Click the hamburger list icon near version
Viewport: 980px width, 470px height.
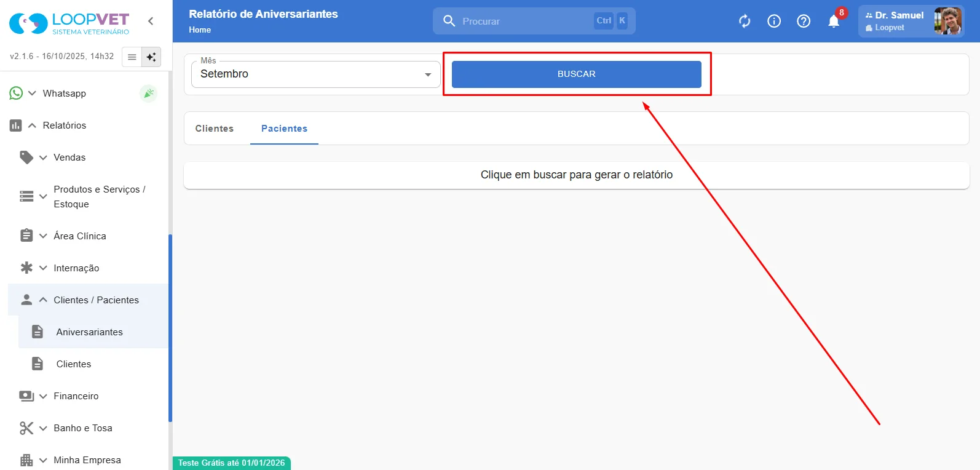132,57
